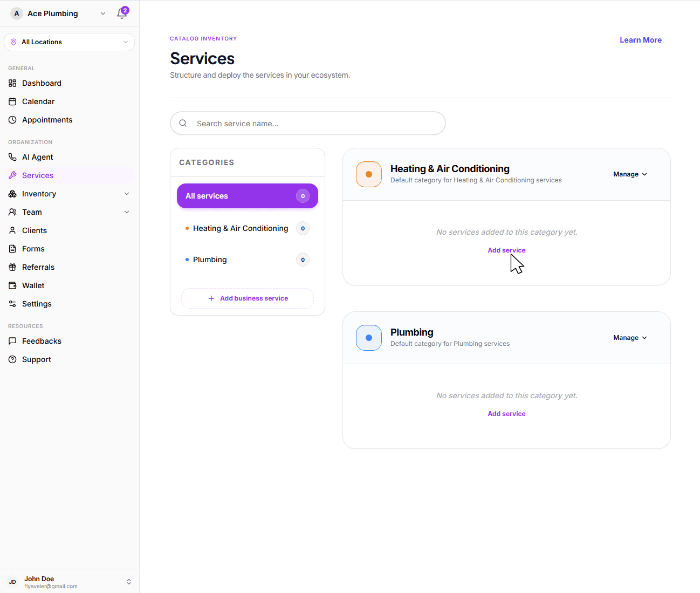
Task: Open the Forms section
Action: coord(32,249)
